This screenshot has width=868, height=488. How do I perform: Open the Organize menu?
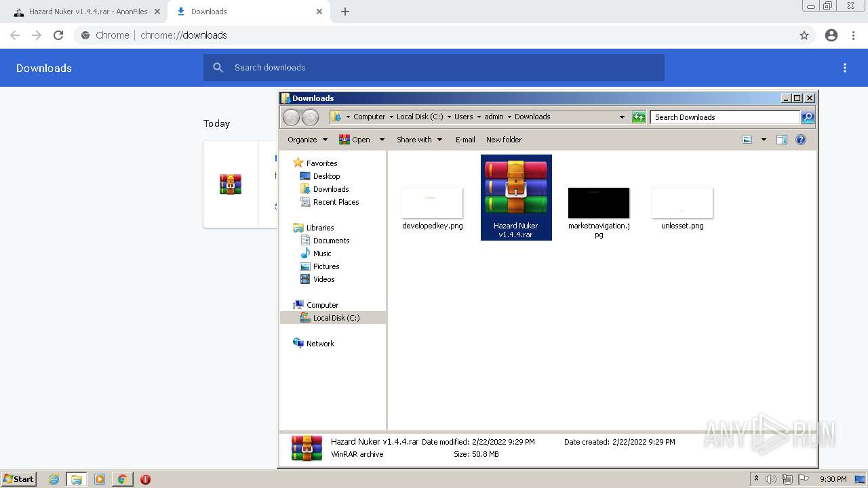308,140
